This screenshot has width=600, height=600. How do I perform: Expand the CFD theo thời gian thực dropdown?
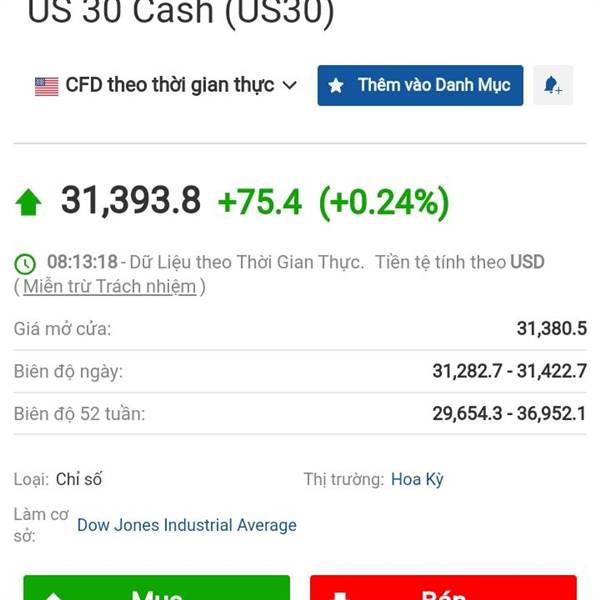[x=166, y=85]
